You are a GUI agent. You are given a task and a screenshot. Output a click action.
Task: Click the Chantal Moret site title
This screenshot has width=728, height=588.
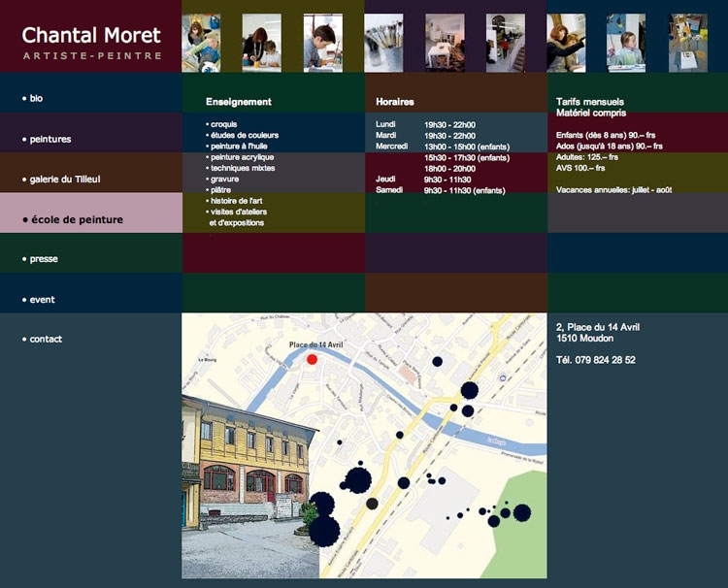pos(91,36)
